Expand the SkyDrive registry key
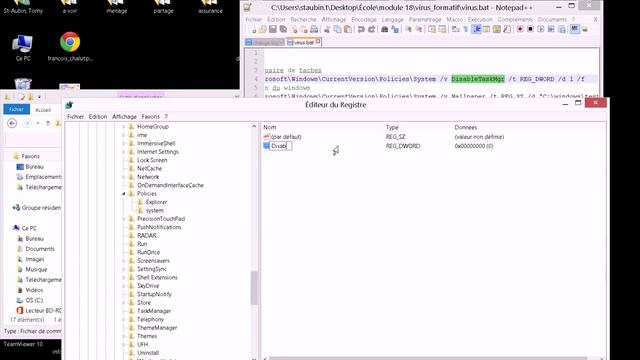 point(124,286)
